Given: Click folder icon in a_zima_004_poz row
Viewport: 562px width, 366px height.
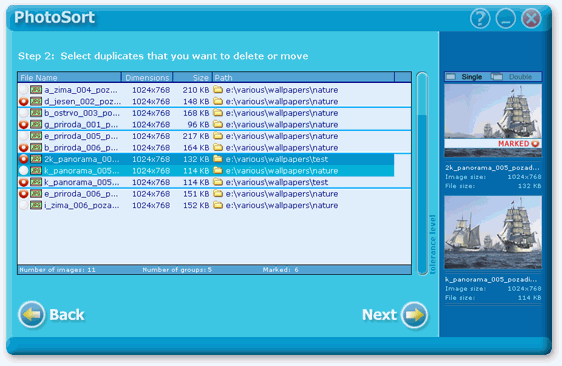Looking at the screenshot, I should 218,90.
